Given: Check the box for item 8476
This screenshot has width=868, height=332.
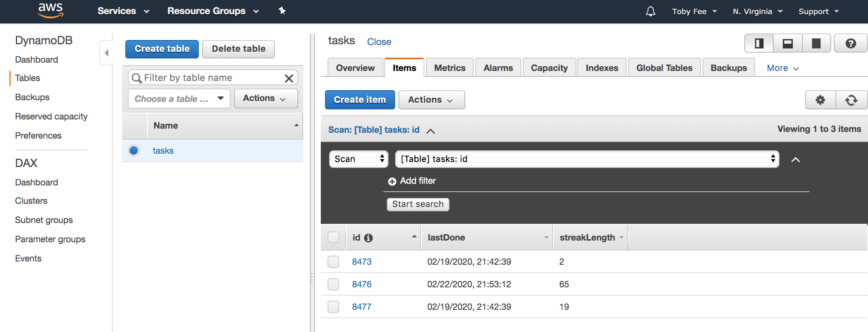Looking at the screenshot, I should 333,284.
